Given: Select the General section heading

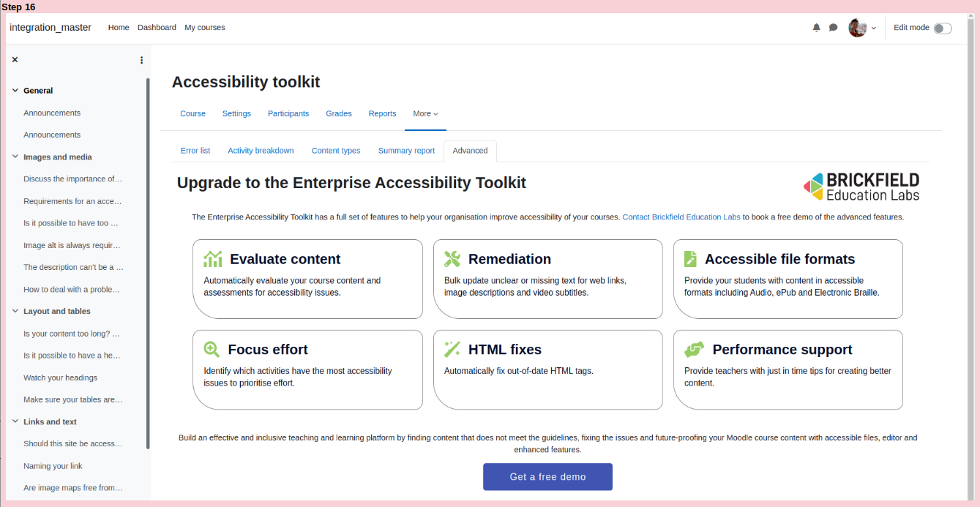Looking at the screenshot, I should pos(38,91).
